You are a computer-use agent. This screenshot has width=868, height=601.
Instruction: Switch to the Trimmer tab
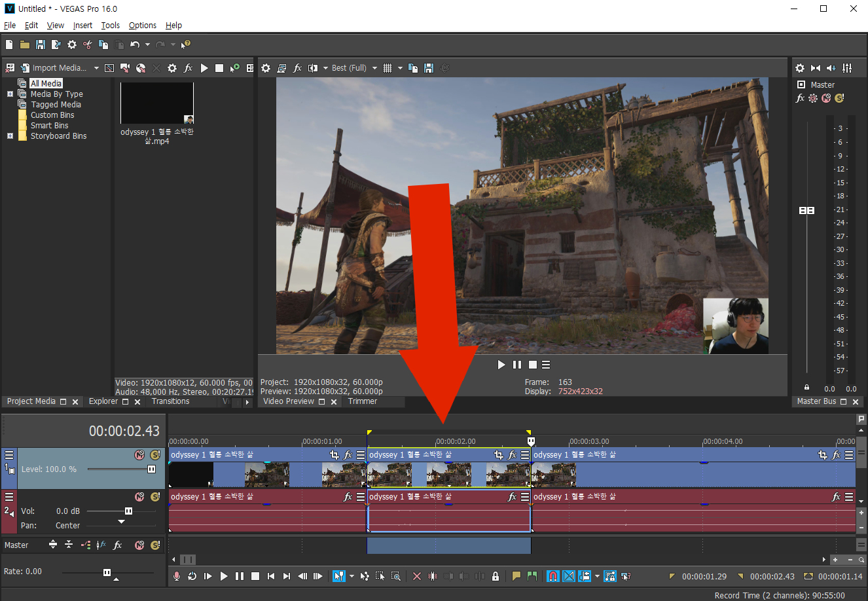coord(363,401)
